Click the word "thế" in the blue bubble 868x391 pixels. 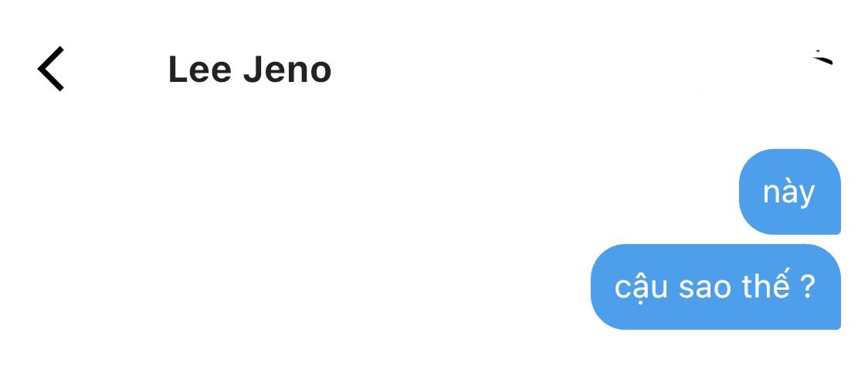coord(765,286)
